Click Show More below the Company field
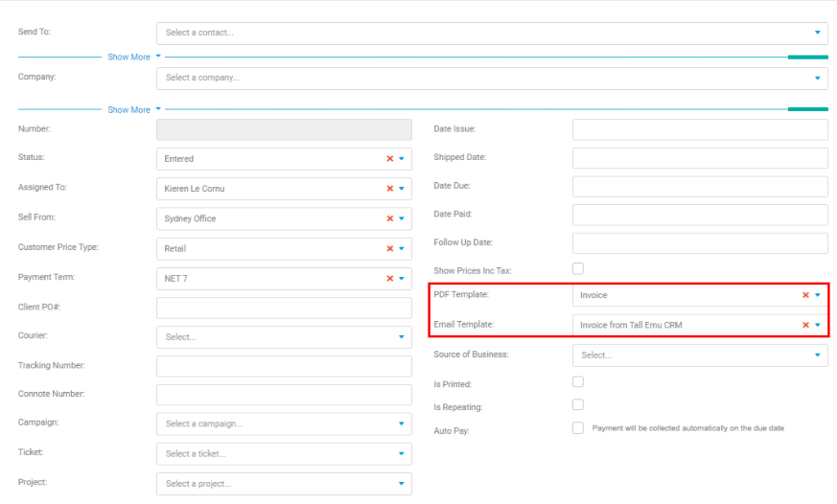Viewport: 837px width, 504px height. point(129,109)
